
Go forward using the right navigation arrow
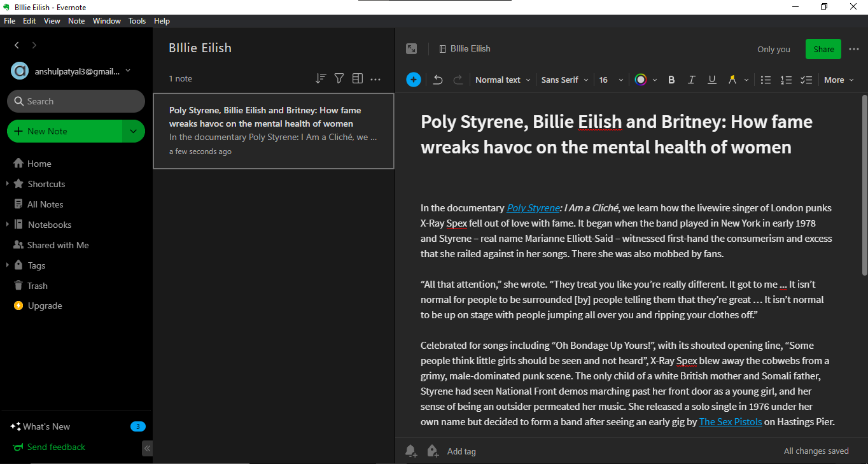click(34, 45)
